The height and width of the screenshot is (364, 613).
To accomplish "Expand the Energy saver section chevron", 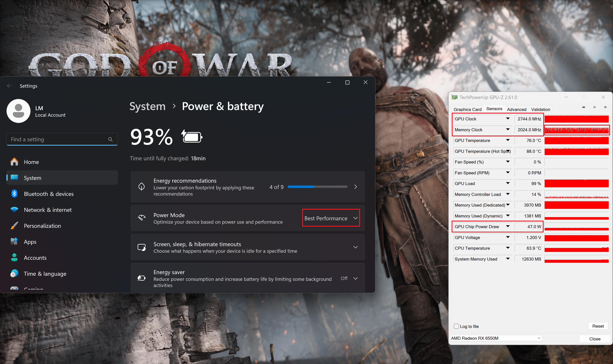I will tap(356, 278).
